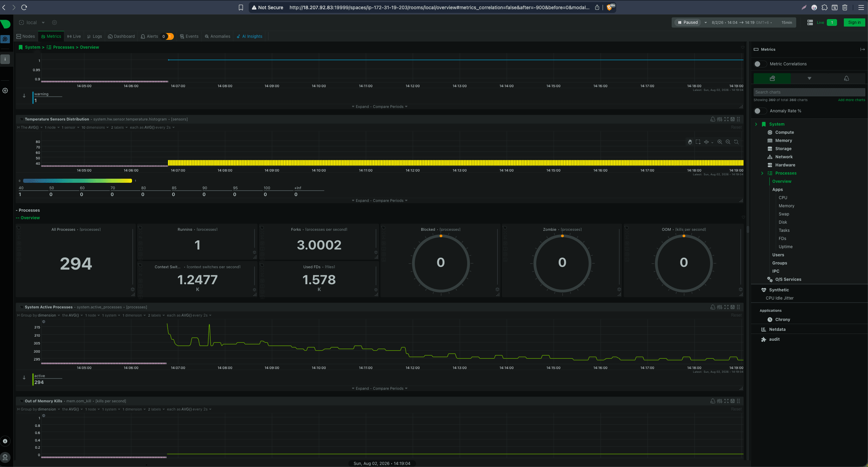The height and width of the screenshot is (467, 868).
Task: Focus the Search charts input field
Action: click(x=809, y=92)
